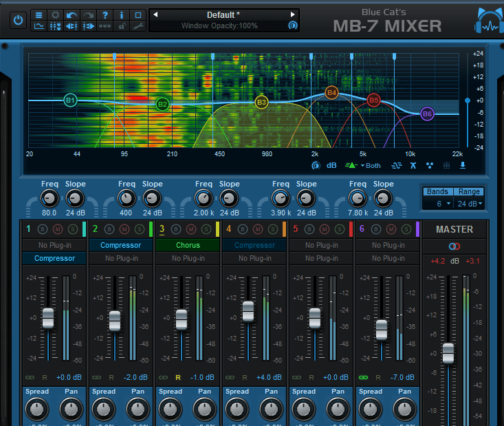
Task: Toggle the dB scale button under the graph
Action: (331, 165)
